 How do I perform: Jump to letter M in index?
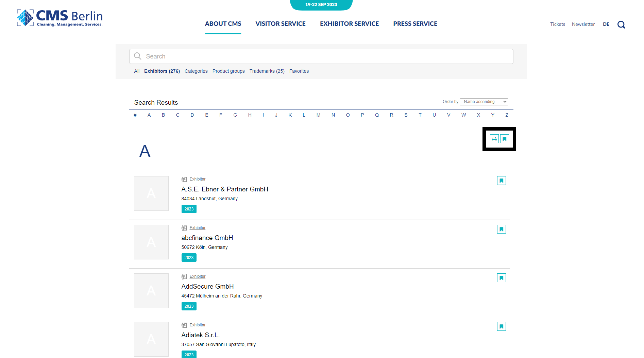[319, 115]
